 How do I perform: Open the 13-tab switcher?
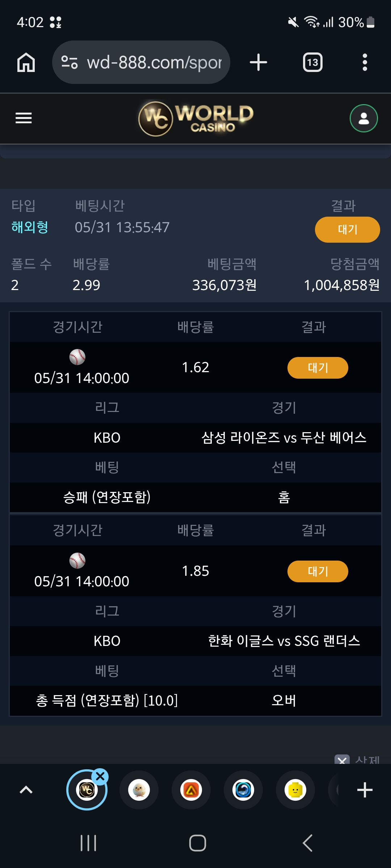[312, 62]
